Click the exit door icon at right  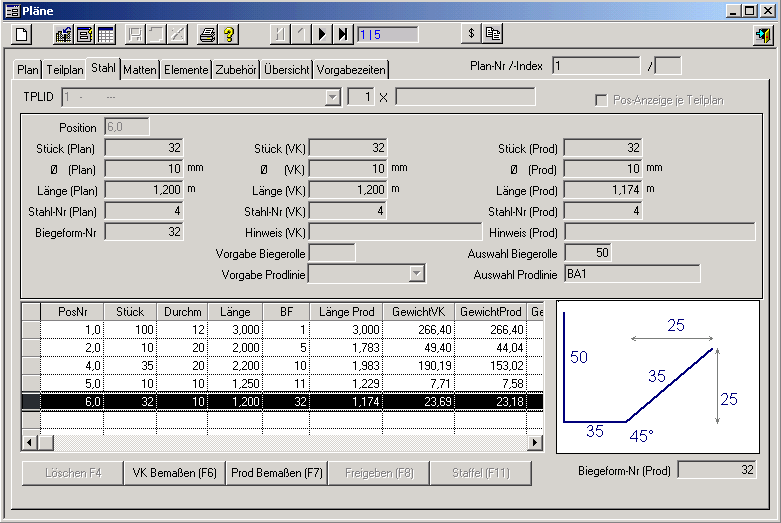pyautogui.click(x=763, y=34)
